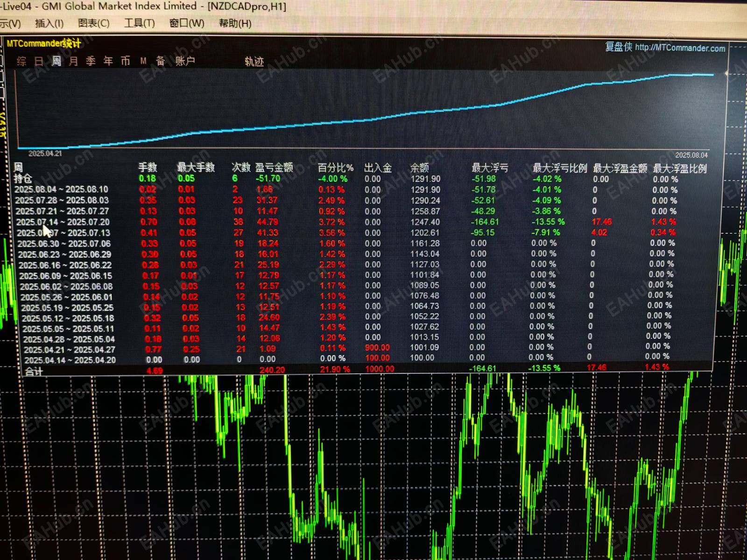
Task: Open the 帮助(H) menu
Action: [x=235, y=23]
